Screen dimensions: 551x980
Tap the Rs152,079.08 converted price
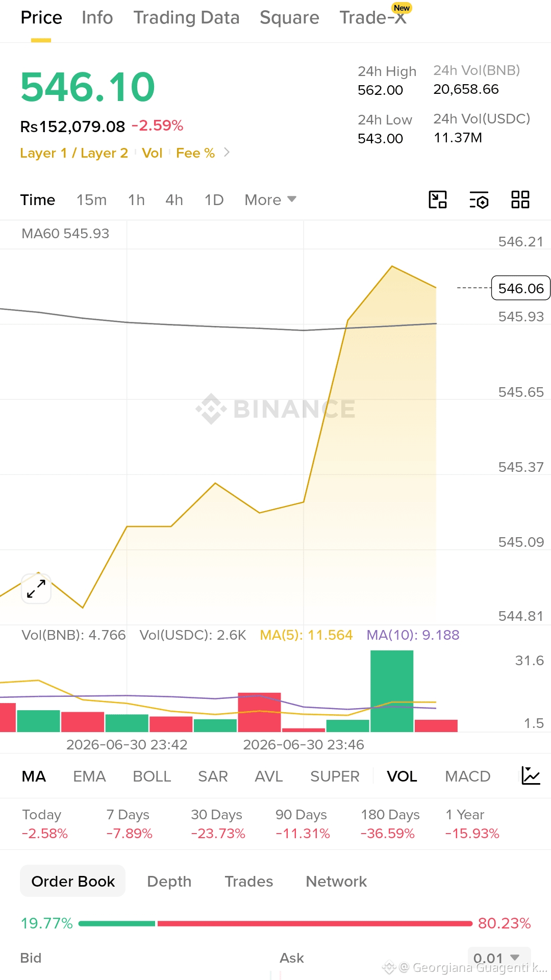click(72, 127)
